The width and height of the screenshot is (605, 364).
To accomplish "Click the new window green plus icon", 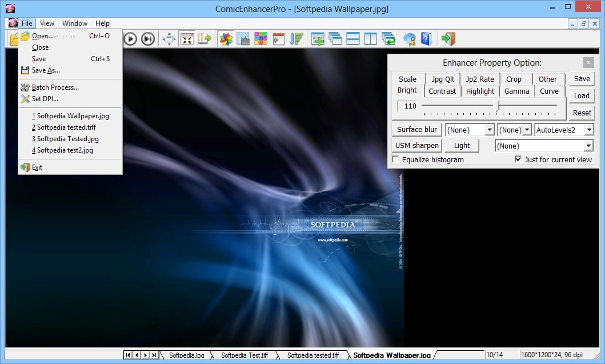I will click(x=318, y=39).
